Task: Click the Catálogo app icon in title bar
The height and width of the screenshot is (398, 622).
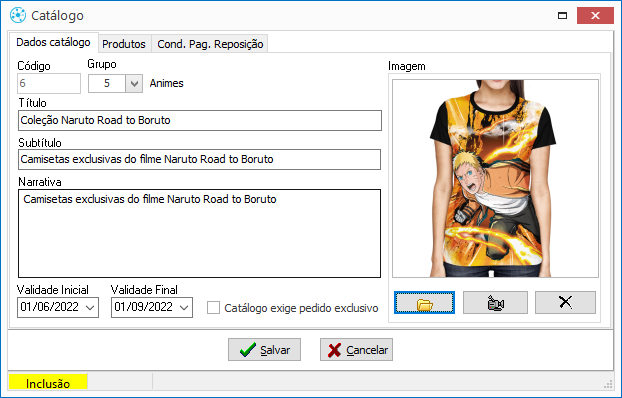Action: pyautogui.click(x=18, y=15)
